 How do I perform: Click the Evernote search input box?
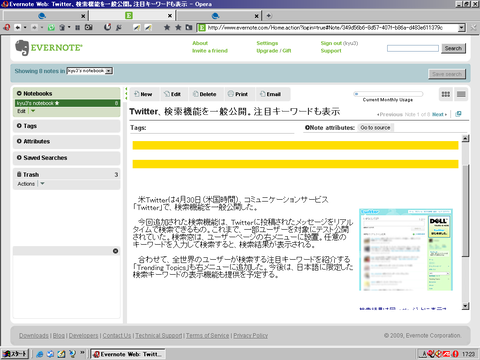coord(413,48)
